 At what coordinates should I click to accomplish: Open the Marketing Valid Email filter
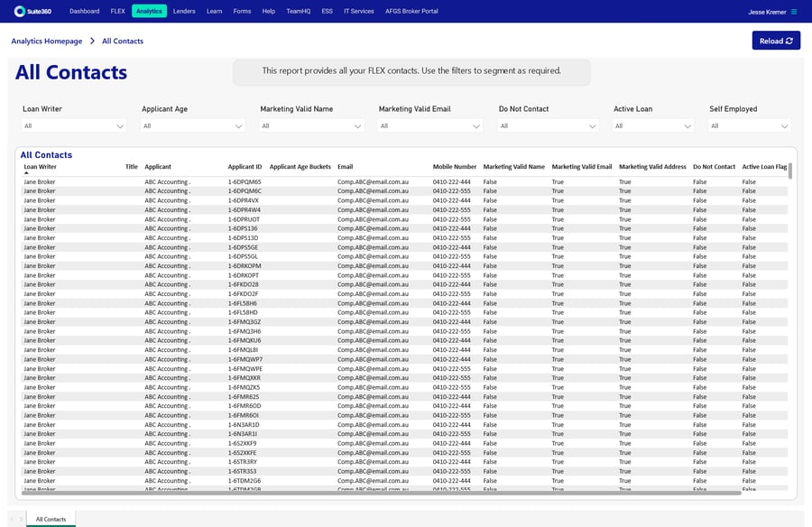pyautogui.click(x=429, y=126)
